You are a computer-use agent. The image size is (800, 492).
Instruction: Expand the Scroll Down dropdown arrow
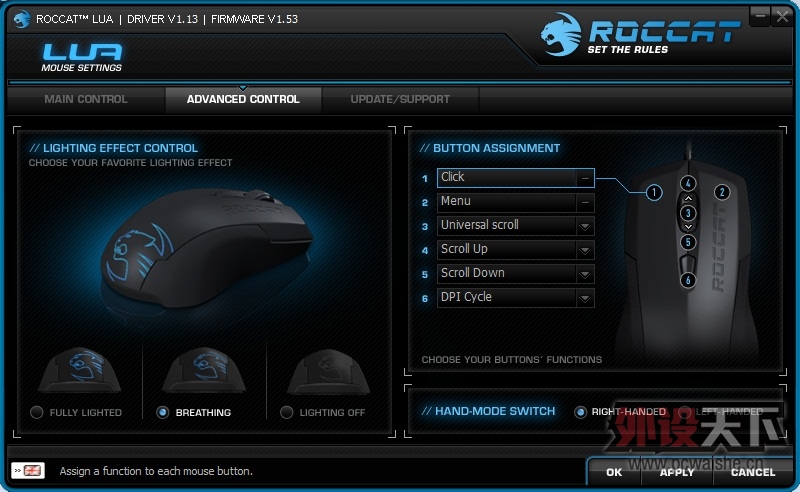(585, 274)
